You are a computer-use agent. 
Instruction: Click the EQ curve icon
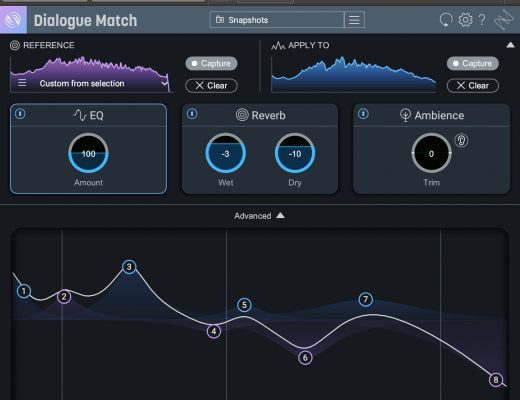click(x=80, y=115)
